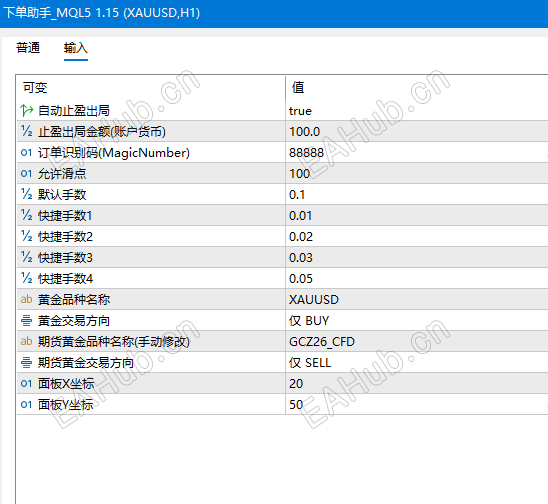Click the 01 icon beside 允许滑点
Viewport: 548px width, 504px height.
coord(27,173)
